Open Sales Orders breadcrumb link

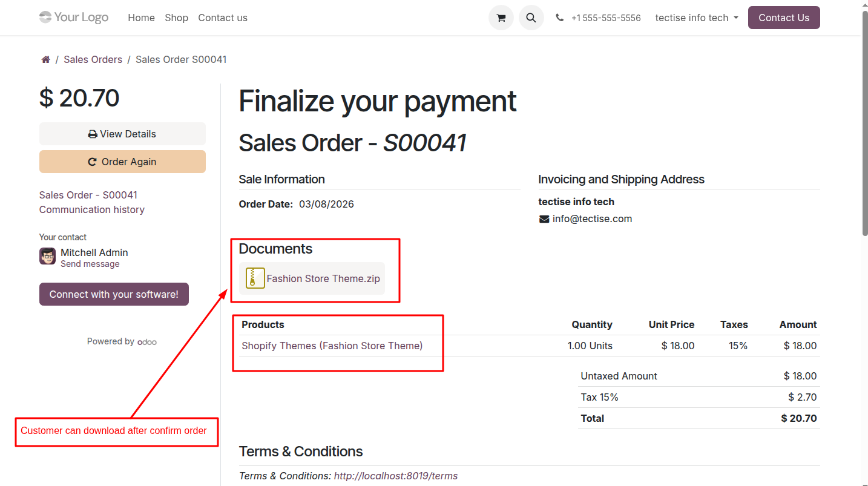tap(93, 59)
